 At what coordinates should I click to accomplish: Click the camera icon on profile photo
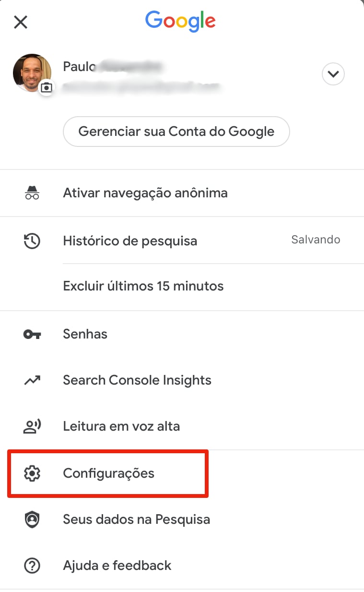(47, 88)
